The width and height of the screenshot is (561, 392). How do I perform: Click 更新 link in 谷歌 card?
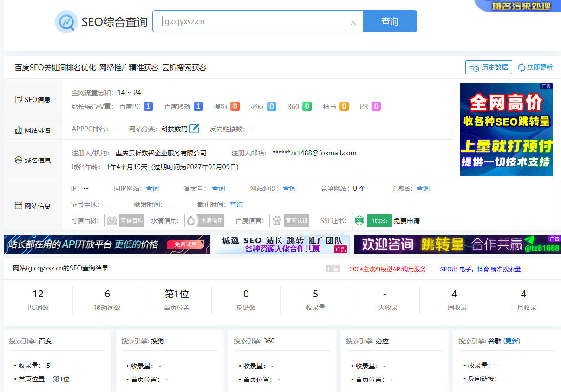click(512, 341)
